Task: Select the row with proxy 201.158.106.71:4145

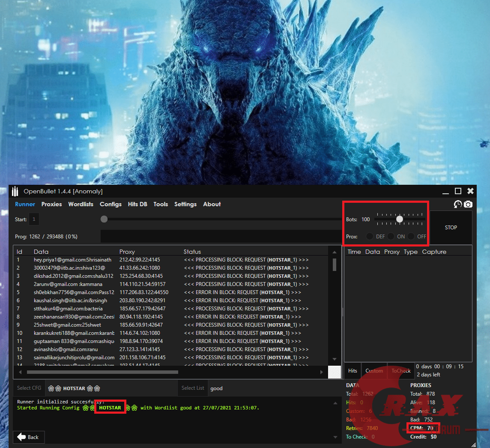Action: click(170, 357)
